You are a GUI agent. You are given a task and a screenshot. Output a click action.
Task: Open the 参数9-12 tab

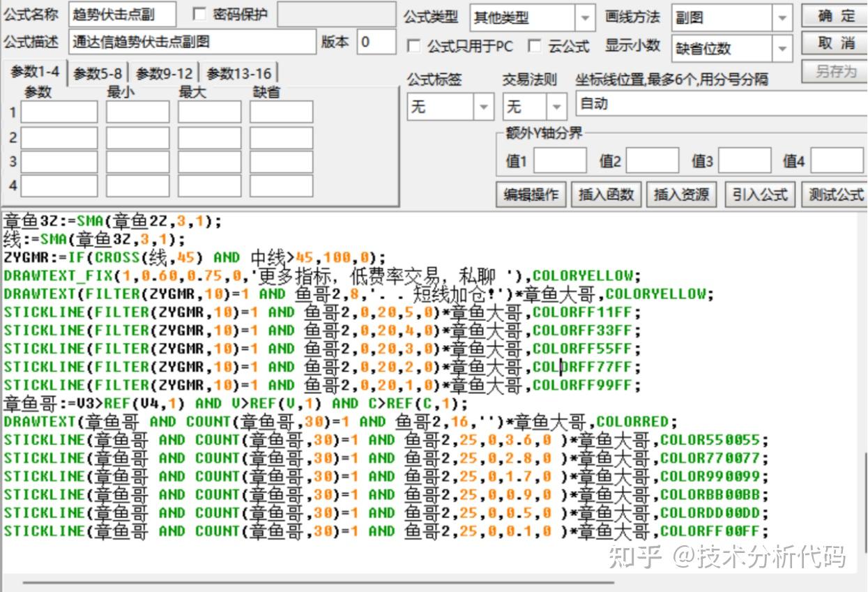(x=164, y=73)
